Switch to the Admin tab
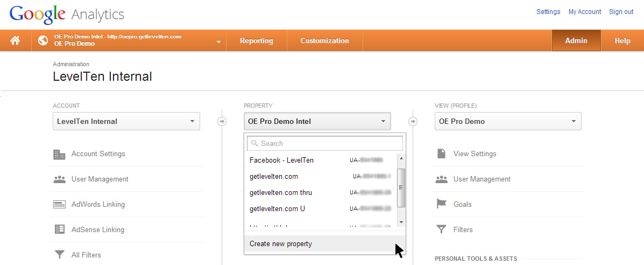The image size is (644, 265). coord(576,41)
